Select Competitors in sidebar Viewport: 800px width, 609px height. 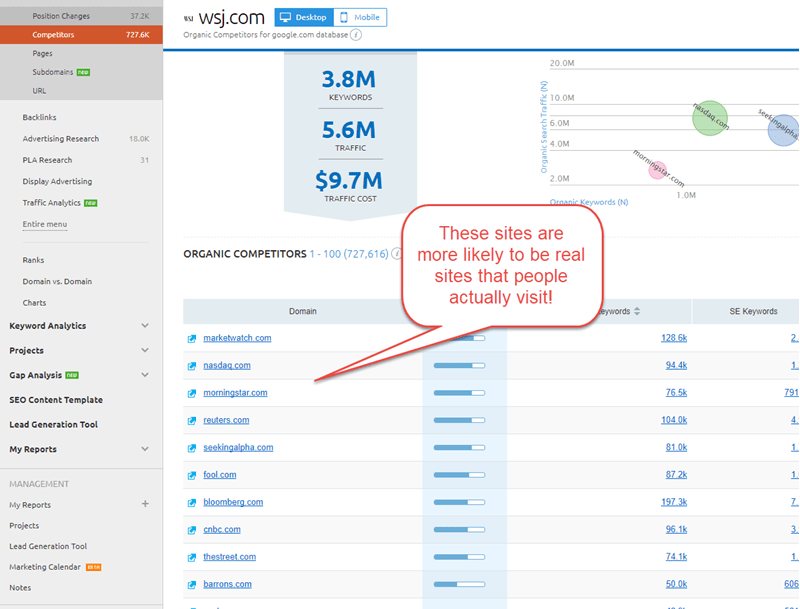[x=82, y=35]
